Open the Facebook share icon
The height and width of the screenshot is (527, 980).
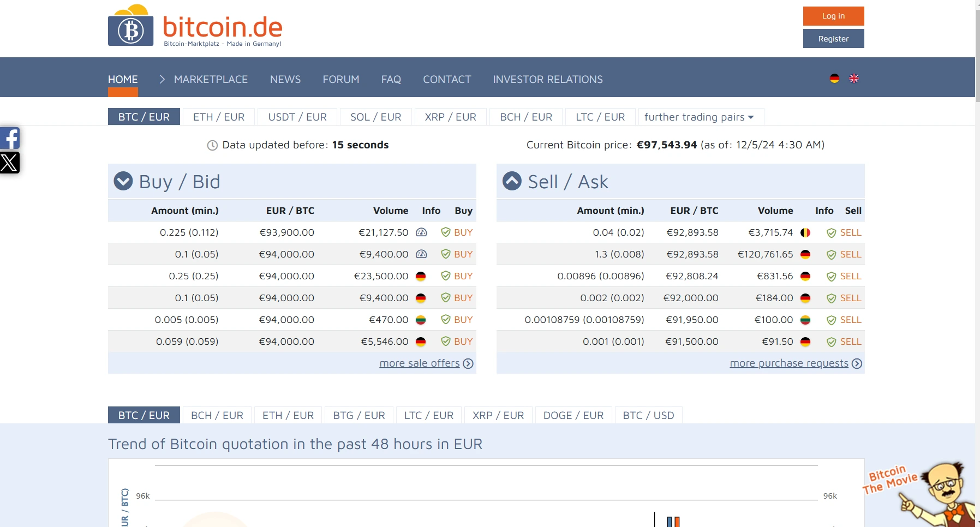point(10,138)
